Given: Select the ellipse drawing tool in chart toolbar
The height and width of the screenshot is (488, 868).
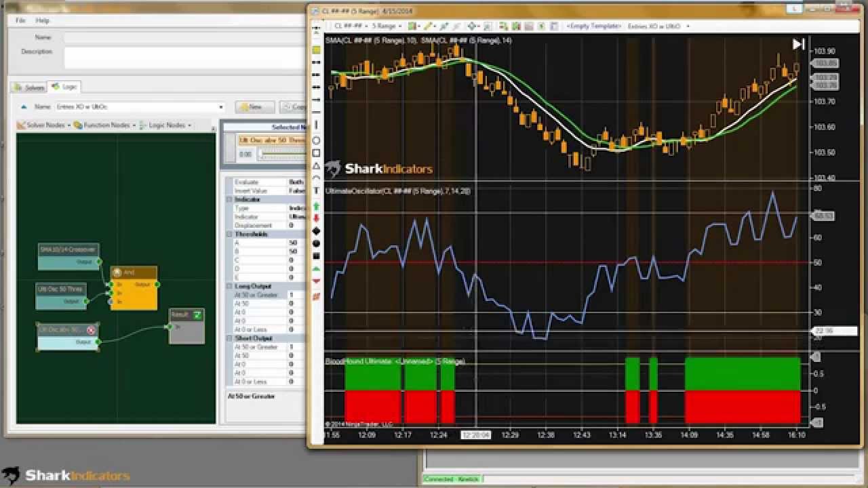Looking at the screenshot, I should (x=316, y=140).
